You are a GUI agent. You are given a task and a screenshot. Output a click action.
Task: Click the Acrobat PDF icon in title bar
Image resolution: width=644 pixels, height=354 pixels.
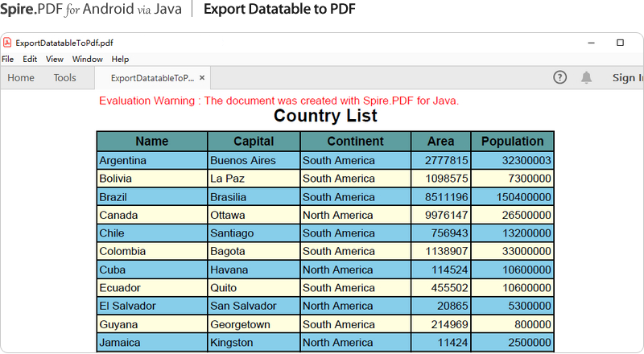pyautogui.click(x=7, y=43)
